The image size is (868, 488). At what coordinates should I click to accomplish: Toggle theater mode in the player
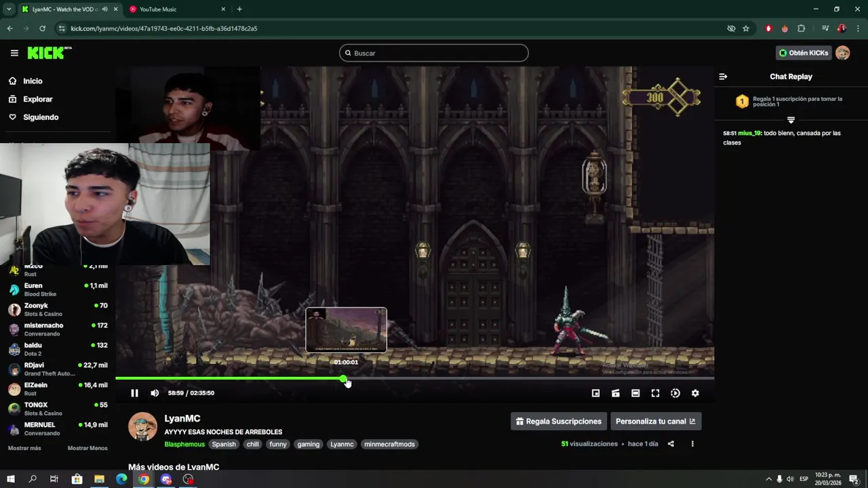635,393
